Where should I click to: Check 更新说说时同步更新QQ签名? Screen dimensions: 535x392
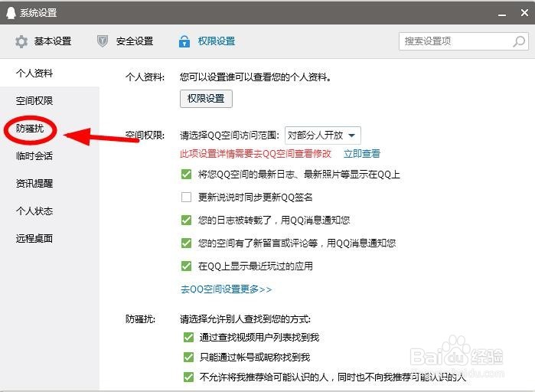coord(186,198)
